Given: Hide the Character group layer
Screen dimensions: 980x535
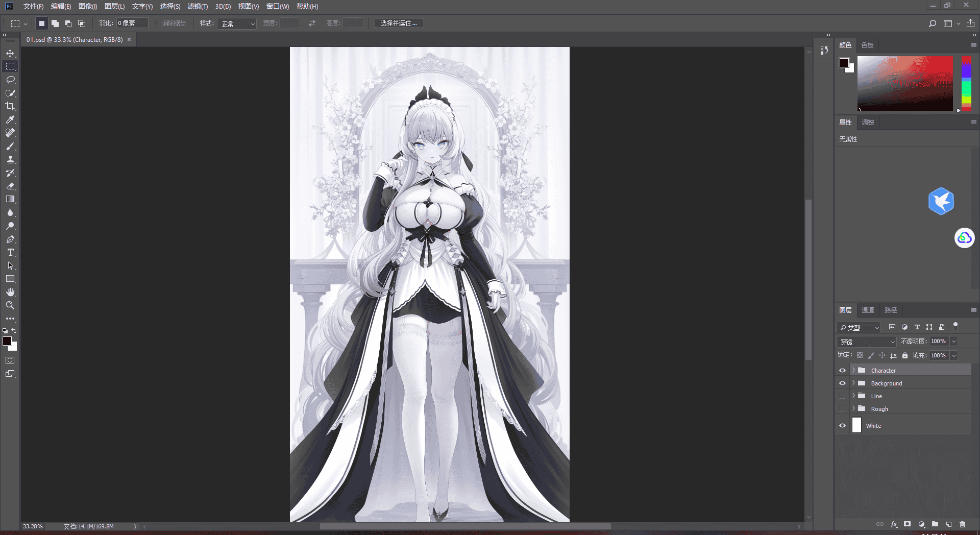Looking at the screenshot, I should tap(842, 371).
